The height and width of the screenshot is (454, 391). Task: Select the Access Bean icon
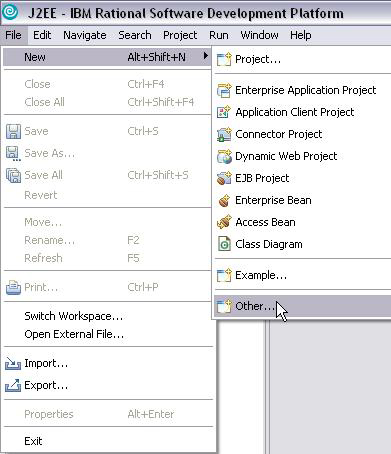click(x=224, y=222)
